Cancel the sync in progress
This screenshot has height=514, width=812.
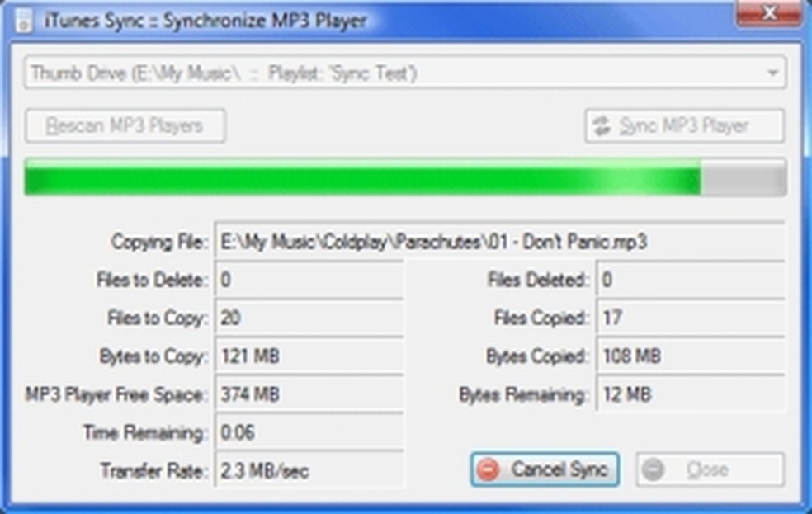click(x=545, y=469)
